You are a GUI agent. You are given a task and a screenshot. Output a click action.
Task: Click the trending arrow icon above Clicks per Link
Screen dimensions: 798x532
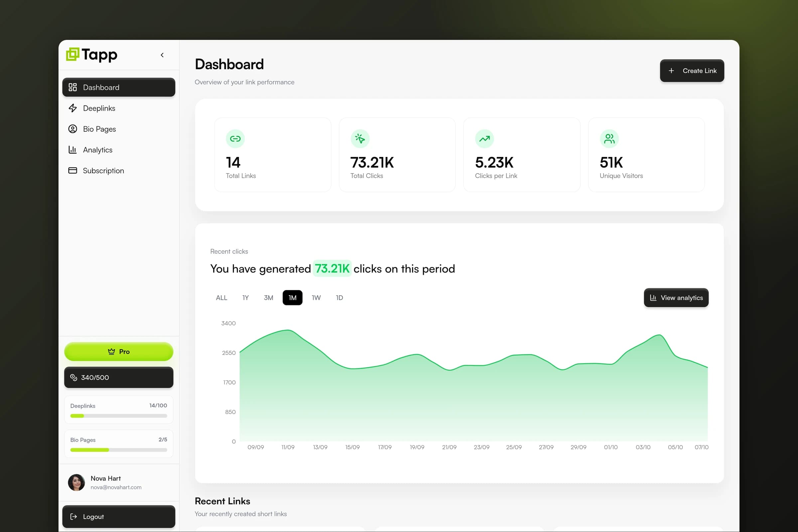(x=484, y=138)
